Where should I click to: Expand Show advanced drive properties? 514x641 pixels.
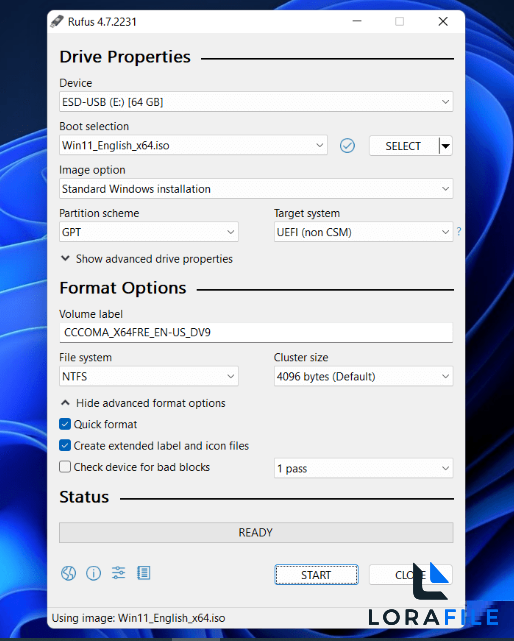point(146,259)
